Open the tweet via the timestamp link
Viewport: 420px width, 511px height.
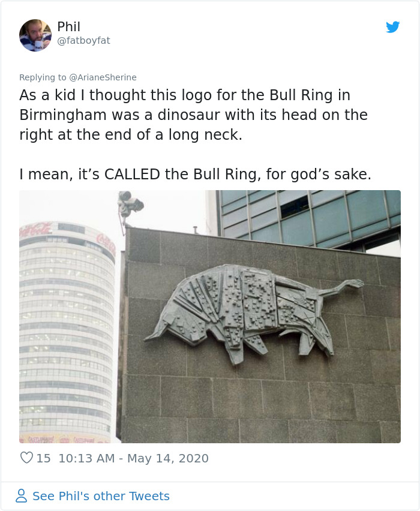pyautogui.click(x=133, y=458)
